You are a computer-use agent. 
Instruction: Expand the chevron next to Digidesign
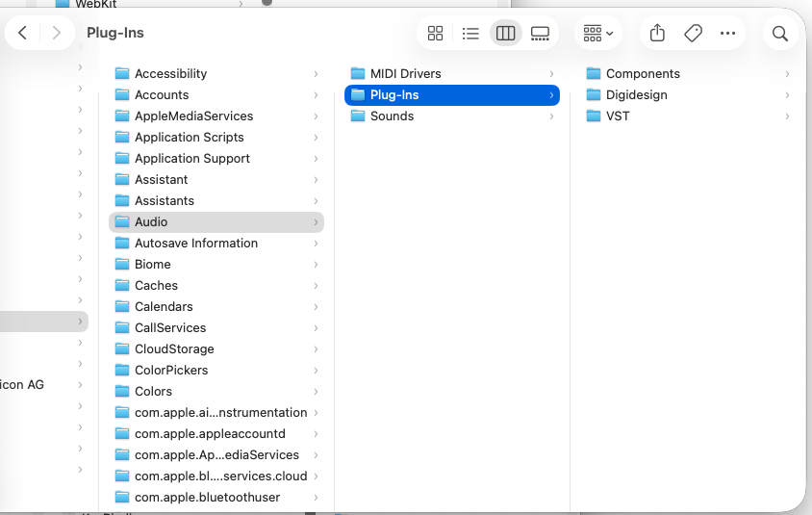click(x=787, y=95)
